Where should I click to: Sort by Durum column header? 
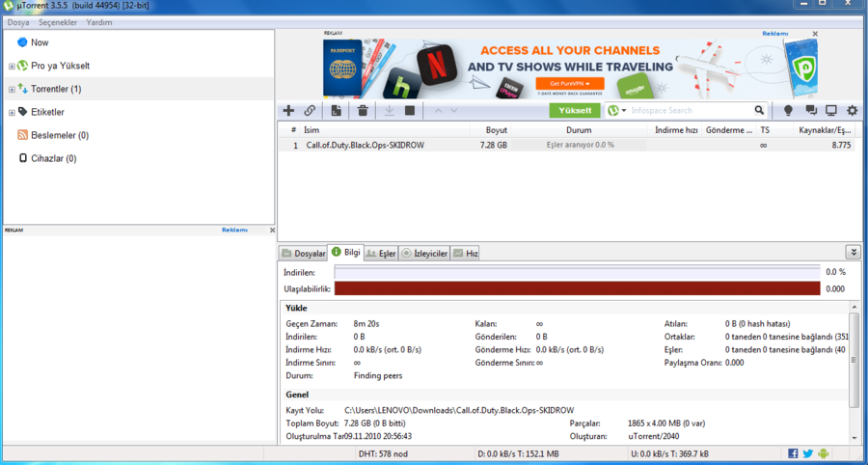click(579, 130)
